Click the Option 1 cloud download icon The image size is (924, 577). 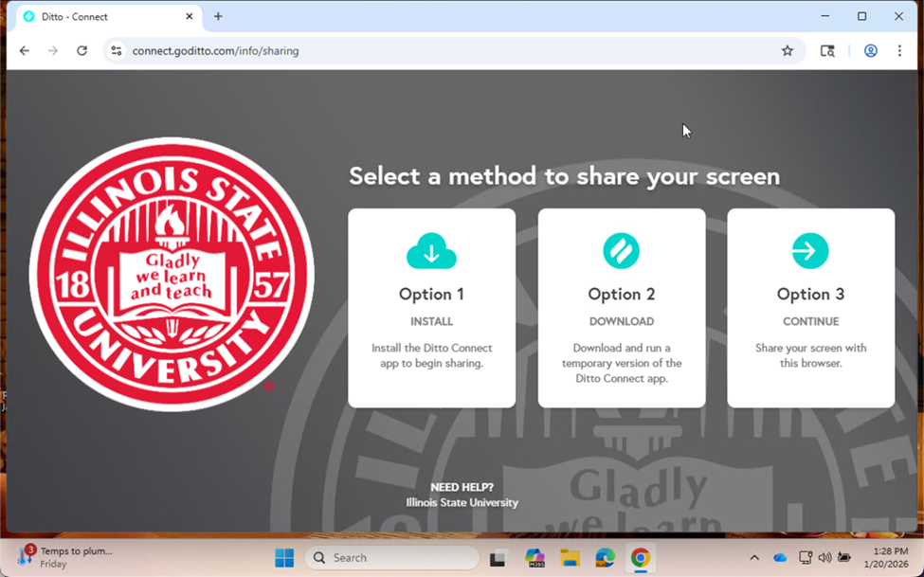(x=431, y=251)
